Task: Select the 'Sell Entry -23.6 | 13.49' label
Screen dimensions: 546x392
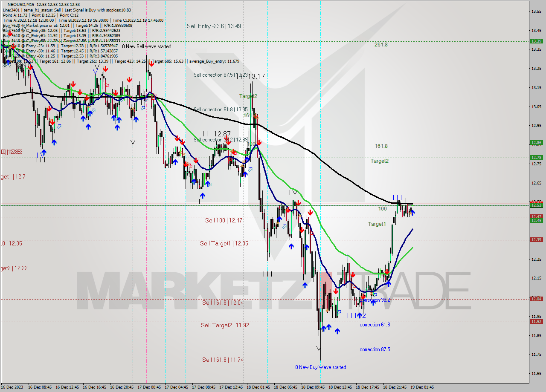Action: tap(214, 26)
